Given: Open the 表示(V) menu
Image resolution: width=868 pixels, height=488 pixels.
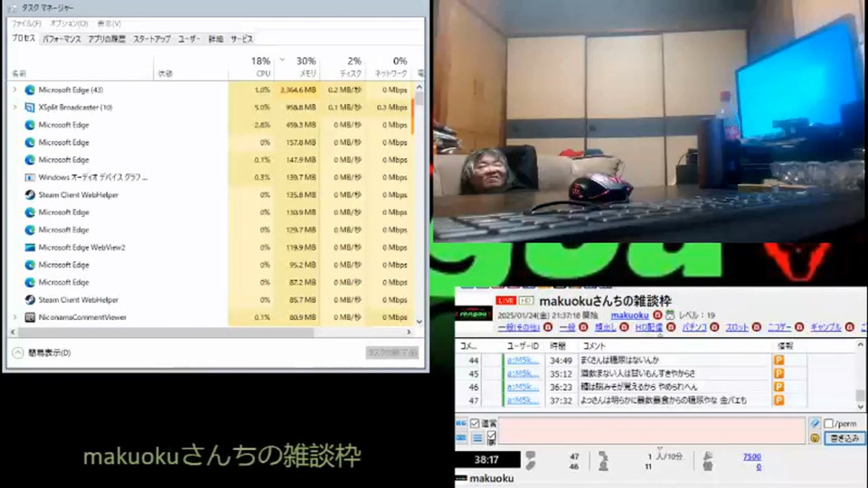Looking at the screenshot, I should click(109, 23).
